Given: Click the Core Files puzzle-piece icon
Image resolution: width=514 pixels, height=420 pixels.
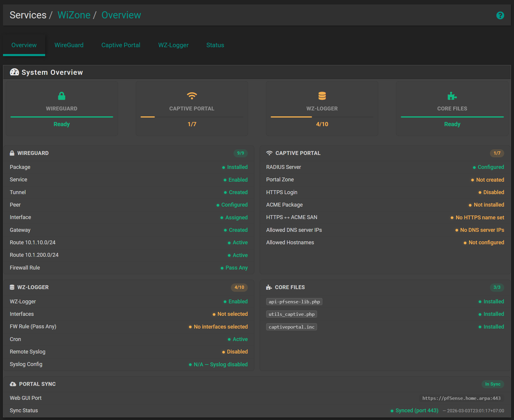Looking at the screenshot, I should [452, 96].
